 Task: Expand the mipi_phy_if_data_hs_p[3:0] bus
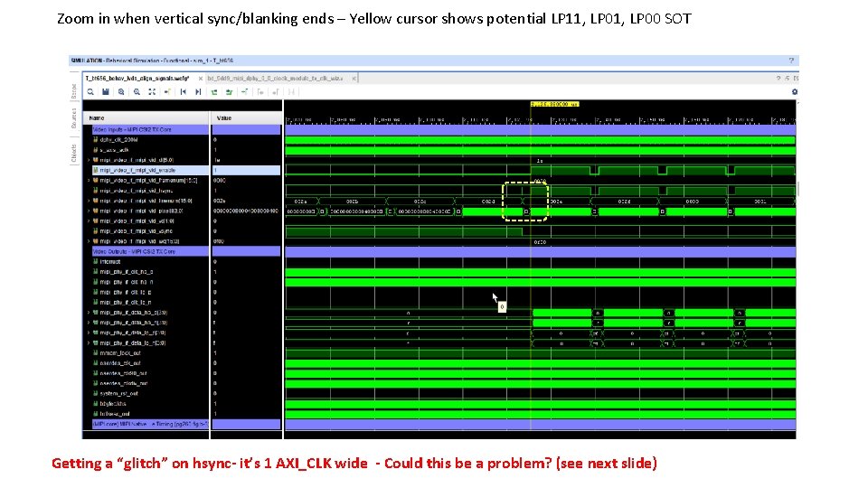[x=89, y=313]
